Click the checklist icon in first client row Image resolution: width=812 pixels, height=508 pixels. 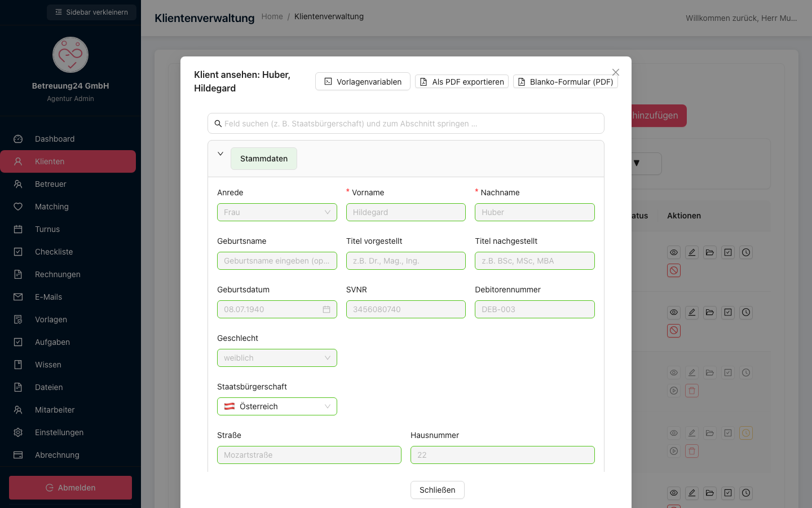pos(728,252)
